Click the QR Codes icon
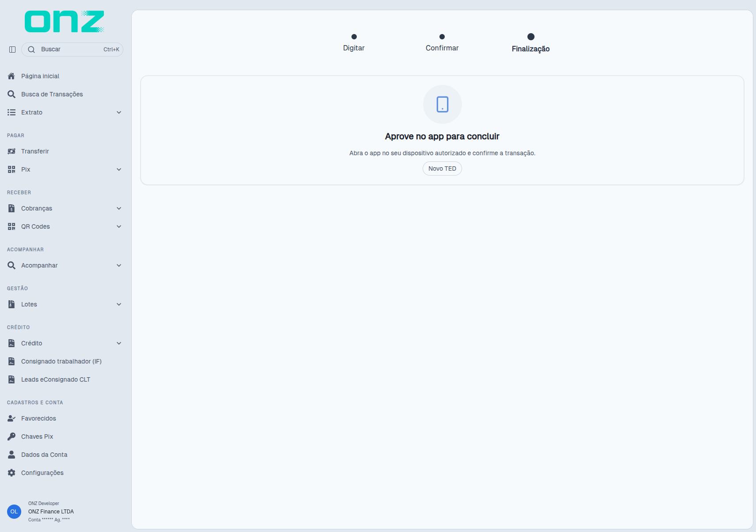Screen dimensions: 756x532 click(x=11, y=226)
